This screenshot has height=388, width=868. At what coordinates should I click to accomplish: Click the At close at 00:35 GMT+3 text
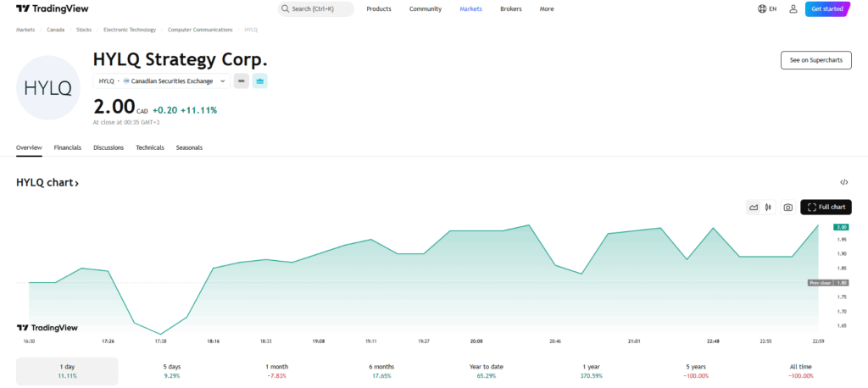(x=126, y=122)
